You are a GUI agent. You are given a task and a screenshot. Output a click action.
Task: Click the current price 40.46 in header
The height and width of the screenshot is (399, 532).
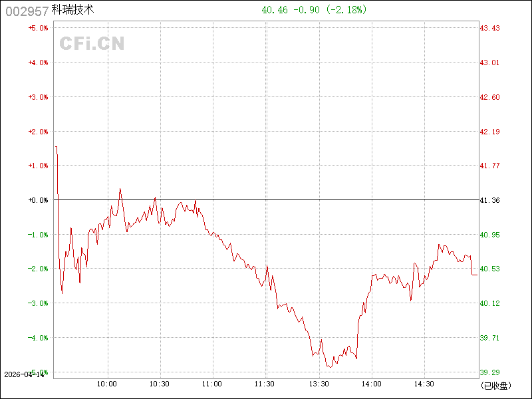(275, 10)
